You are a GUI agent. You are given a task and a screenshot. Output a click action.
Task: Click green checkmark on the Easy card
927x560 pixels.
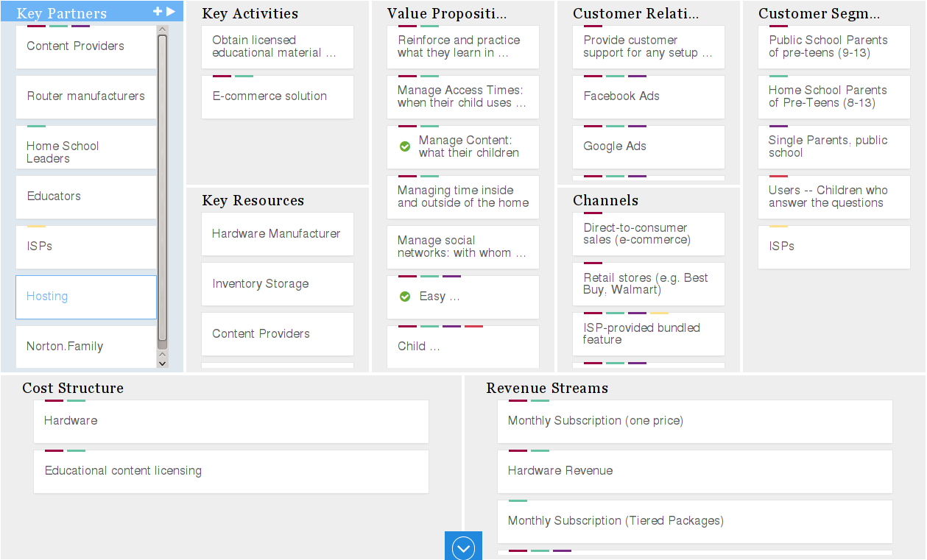tap(404, 297)
